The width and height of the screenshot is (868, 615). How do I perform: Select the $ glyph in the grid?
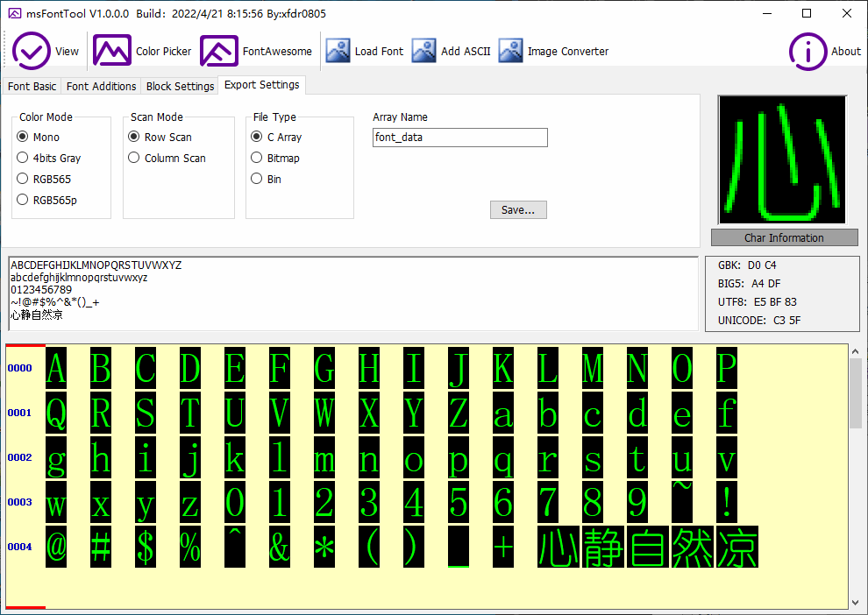145,547
